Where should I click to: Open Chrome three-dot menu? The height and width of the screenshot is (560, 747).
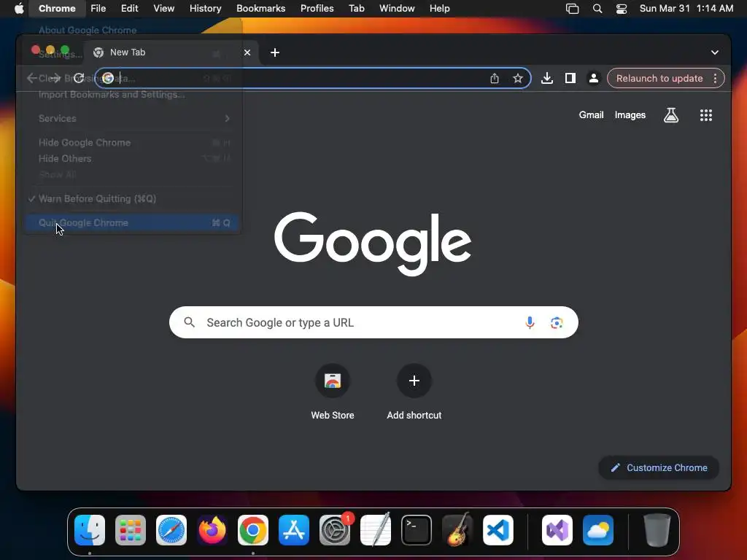click(715, 78)
